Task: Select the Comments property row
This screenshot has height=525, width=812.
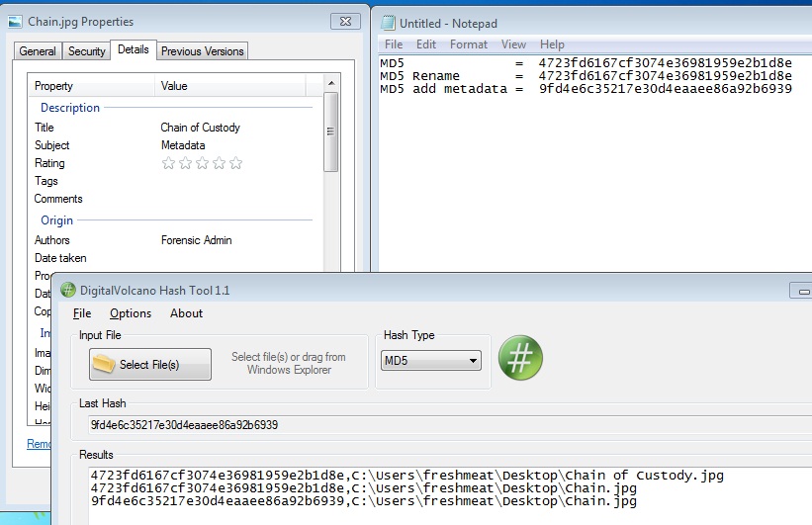Action: (173, 199)
